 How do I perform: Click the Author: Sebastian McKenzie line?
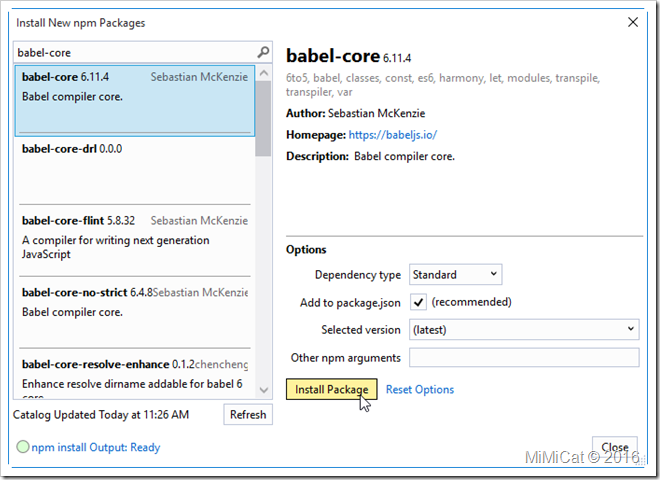pos(356,113)
